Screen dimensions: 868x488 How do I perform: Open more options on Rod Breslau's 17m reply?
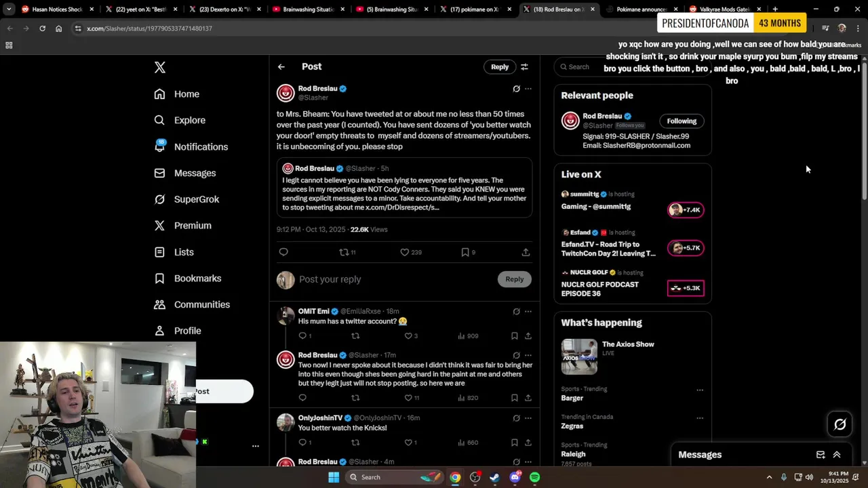528,355
